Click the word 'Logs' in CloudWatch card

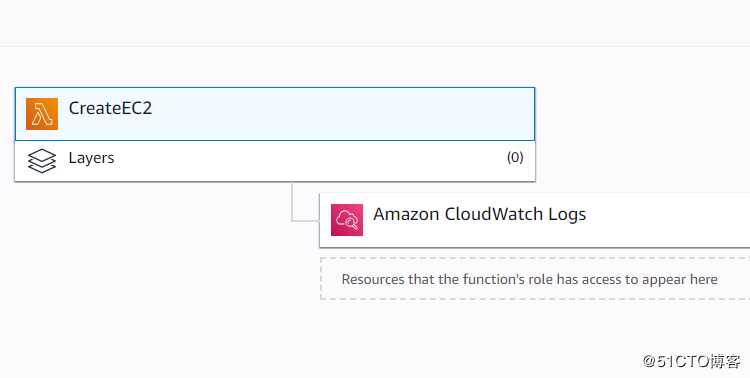point(567,214)
